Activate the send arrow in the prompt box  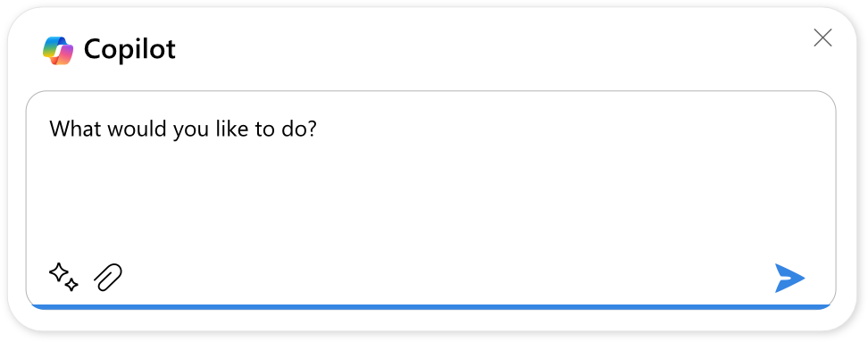789,278
